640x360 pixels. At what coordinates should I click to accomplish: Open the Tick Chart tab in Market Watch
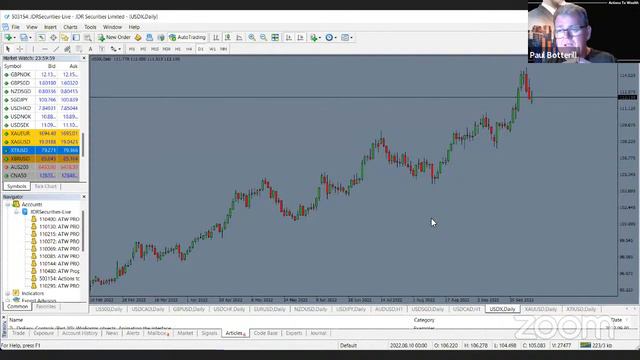45,186
